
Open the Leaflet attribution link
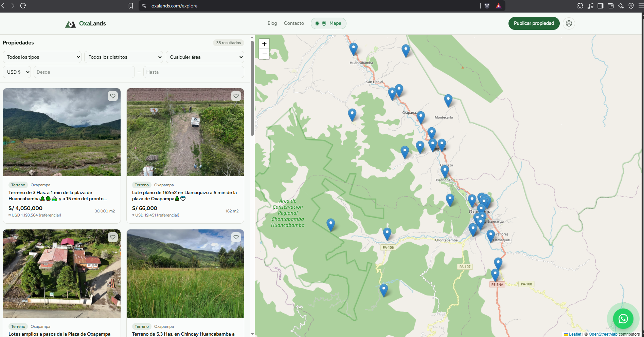pos(575,334)
